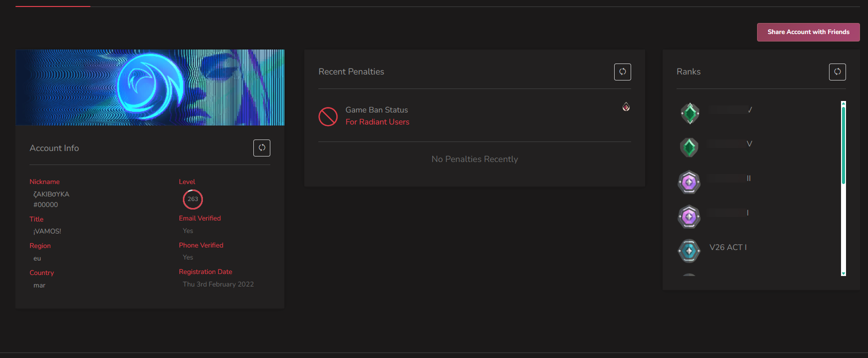Click the nickname tag '#00000'
The height and width of the screenshot is (358, 868).
(x=45, y=205)
